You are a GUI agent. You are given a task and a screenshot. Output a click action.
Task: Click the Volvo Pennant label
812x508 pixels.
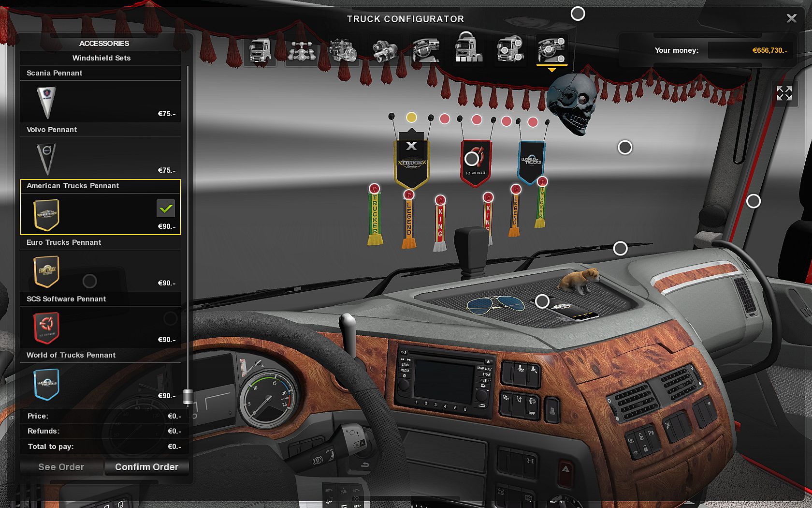52,130
